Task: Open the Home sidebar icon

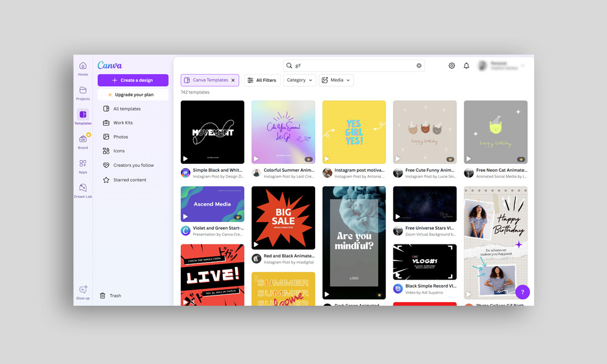Action: point(83,66)
